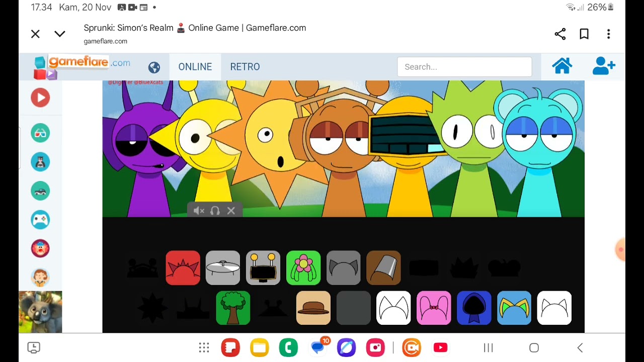Click the gameflare.com URL text

(105, 41)
